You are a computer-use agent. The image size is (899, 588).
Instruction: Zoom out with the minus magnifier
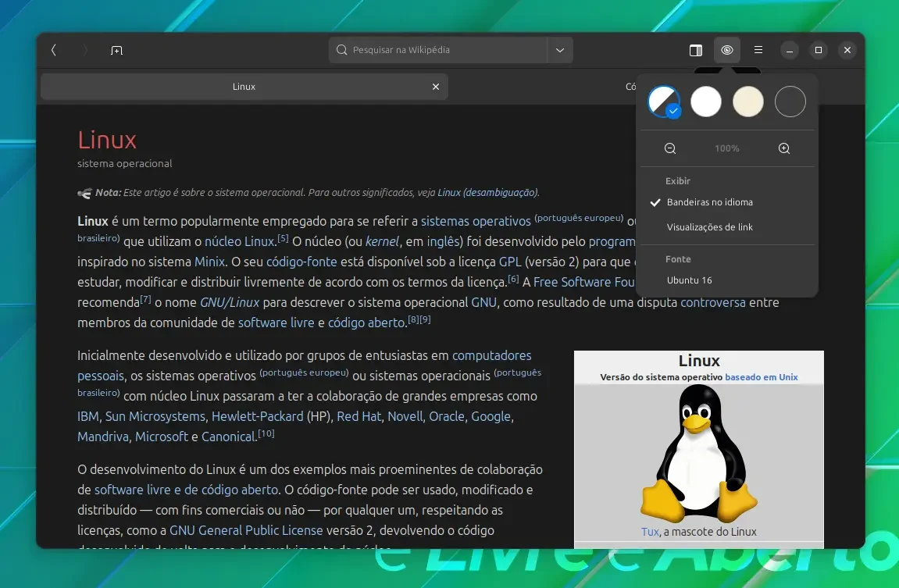(669, 148)
